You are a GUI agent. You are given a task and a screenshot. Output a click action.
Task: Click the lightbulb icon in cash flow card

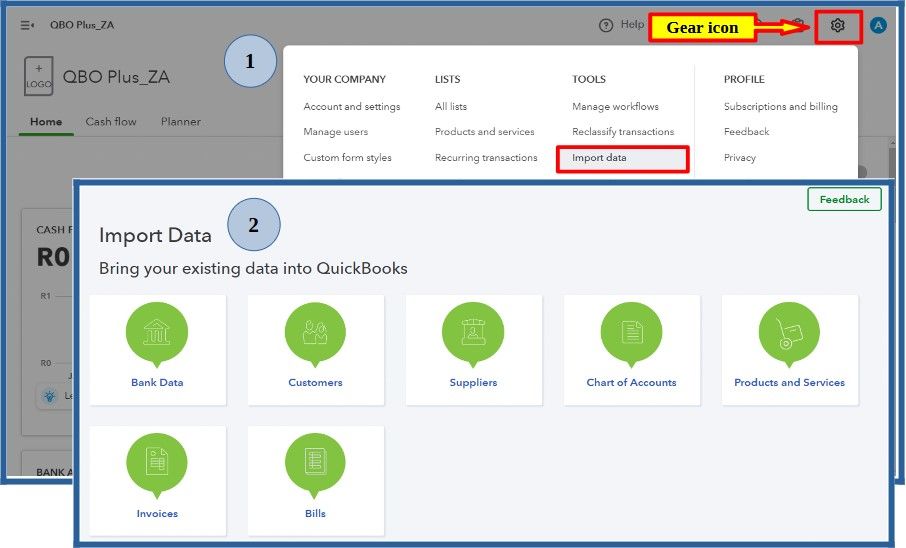tap(50, 396)
